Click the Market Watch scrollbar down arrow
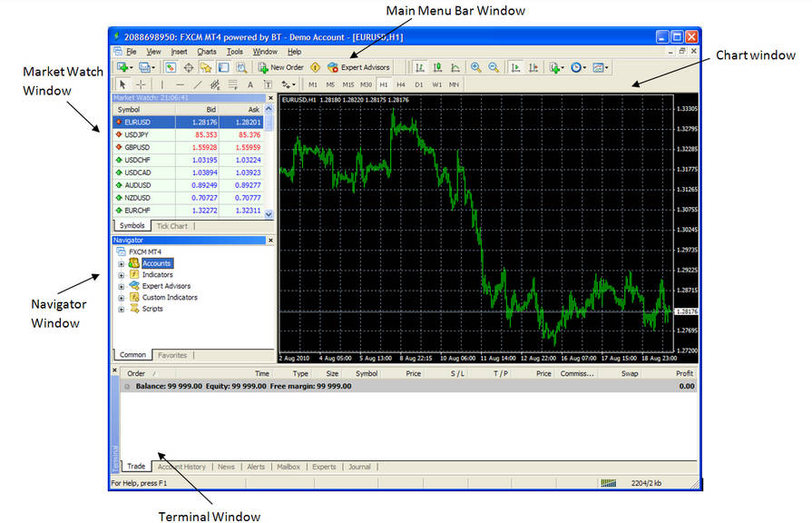Screen dimensions: 812x523 (269, 213)
